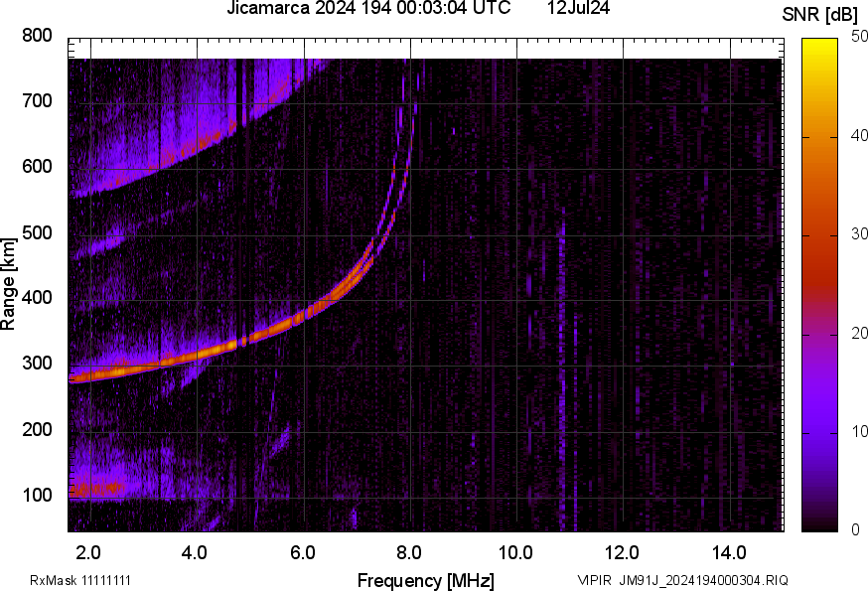Click range axis tick '200'
Image resolution: width=868 pixels, height=591 pixels.
tap(37, 430)
